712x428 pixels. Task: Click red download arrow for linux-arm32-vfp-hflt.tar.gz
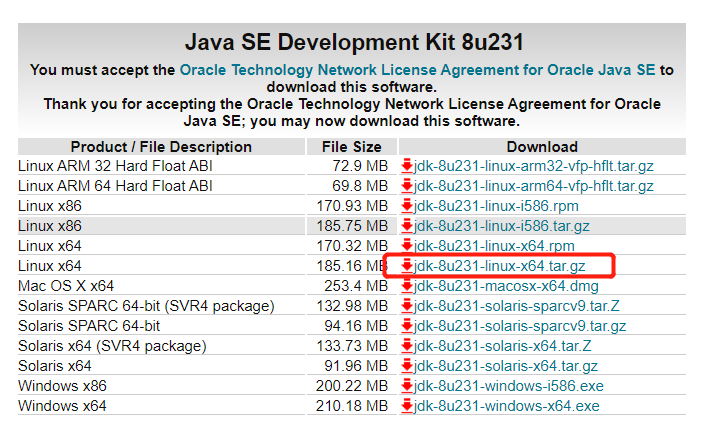click(x=407, y=166)
